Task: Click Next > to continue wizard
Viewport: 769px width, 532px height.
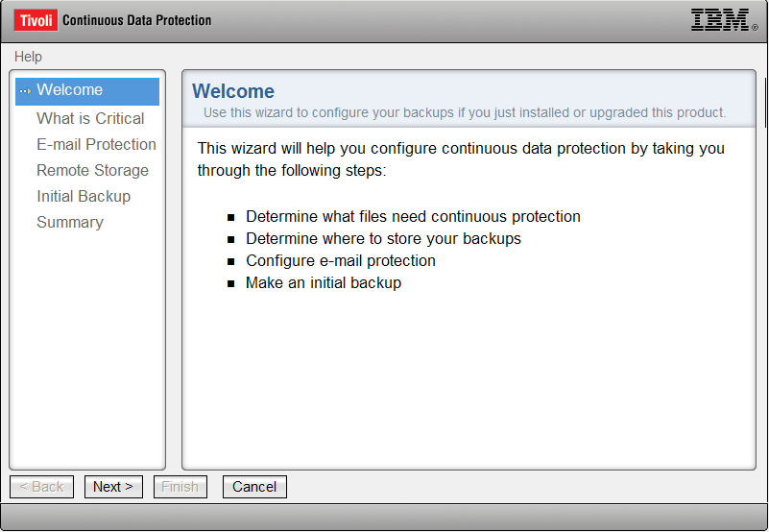Action: click(x=113, y=487)
